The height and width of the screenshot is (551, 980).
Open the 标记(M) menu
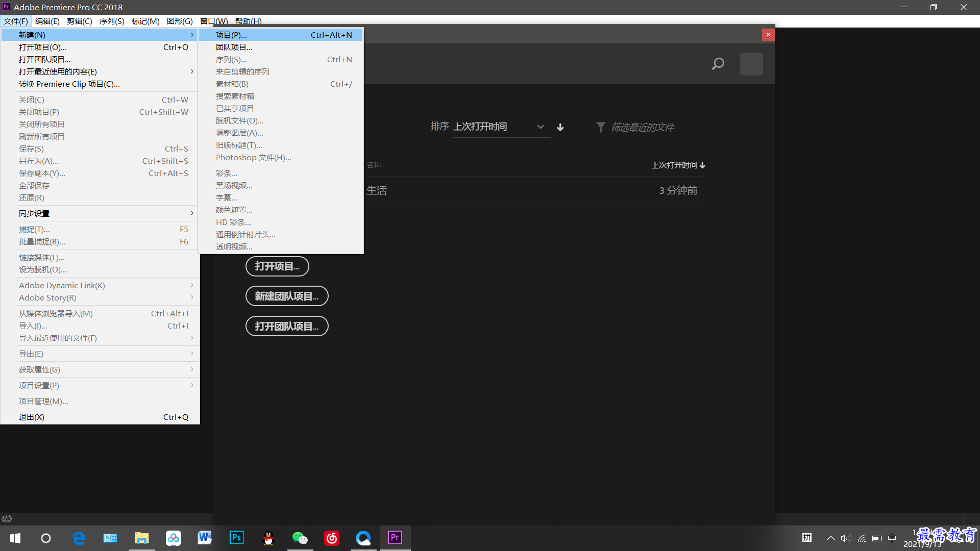pos(145,21)
